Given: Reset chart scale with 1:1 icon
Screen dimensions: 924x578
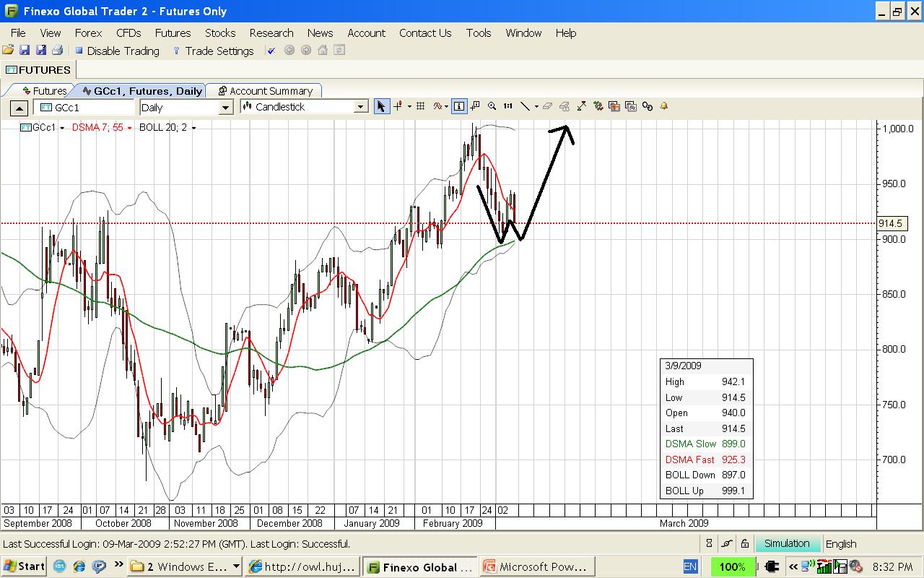Looking at the screenshot, I should pyautogui.click(x=507, y=106).
